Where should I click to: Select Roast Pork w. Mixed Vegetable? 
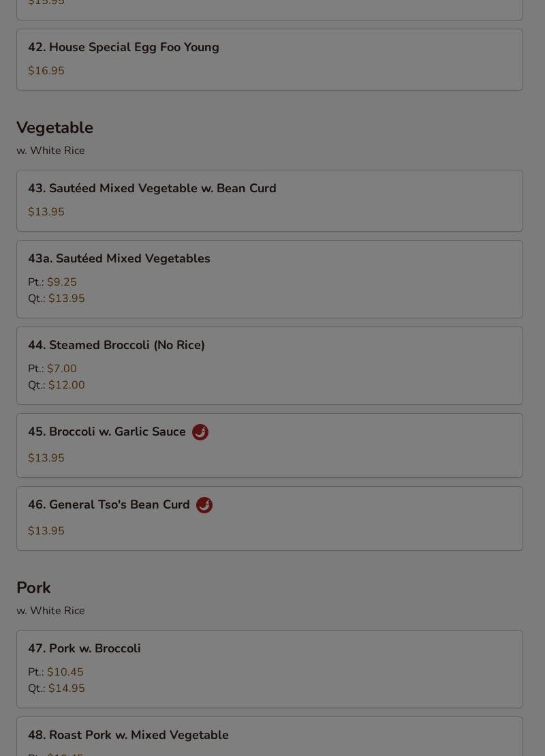(128, 736)
